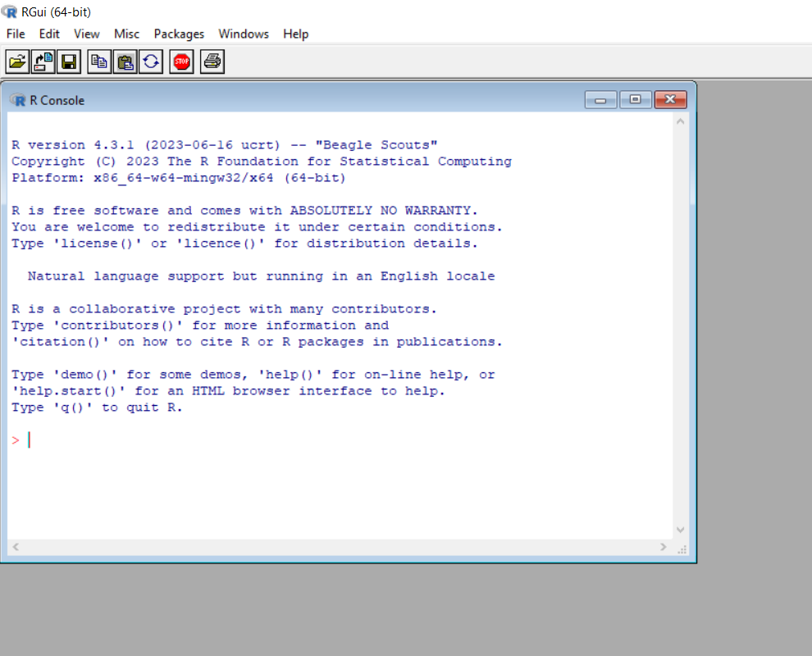Screen dimensions: 812x656
Task: Click the 'citation()' text in console
Action: (x=60, y=342)
